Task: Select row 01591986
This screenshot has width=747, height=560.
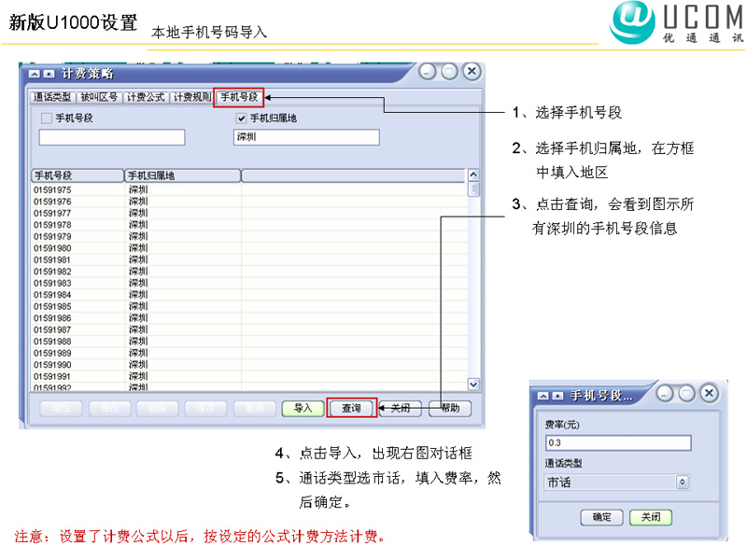Action: (x=249, y=318)
